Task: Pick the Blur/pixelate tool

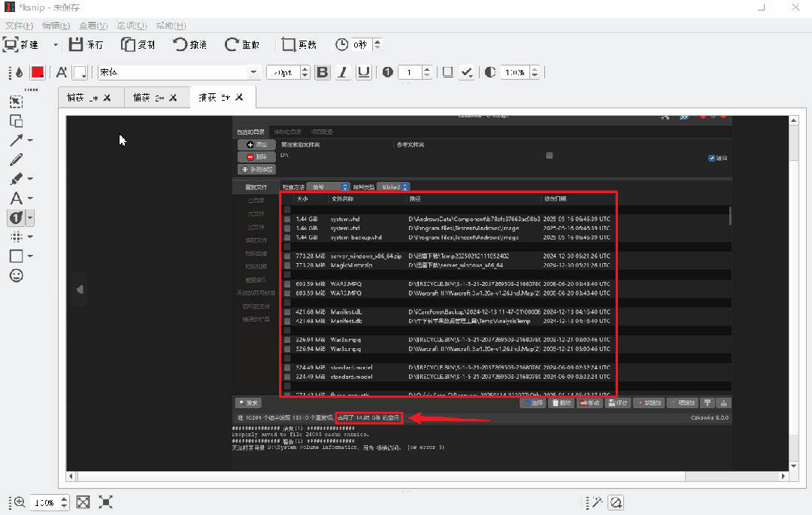Action: point(16,237)
